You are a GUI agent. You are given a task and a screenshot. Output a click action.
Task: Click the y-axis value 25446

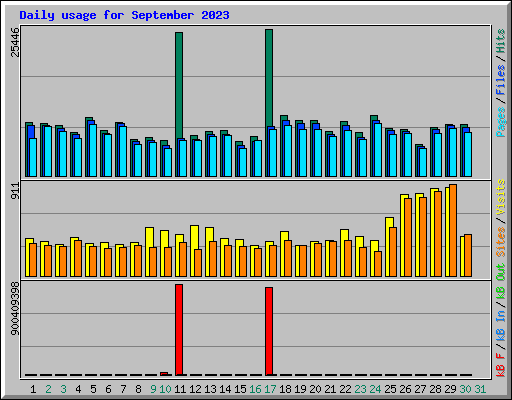[15, 42]
